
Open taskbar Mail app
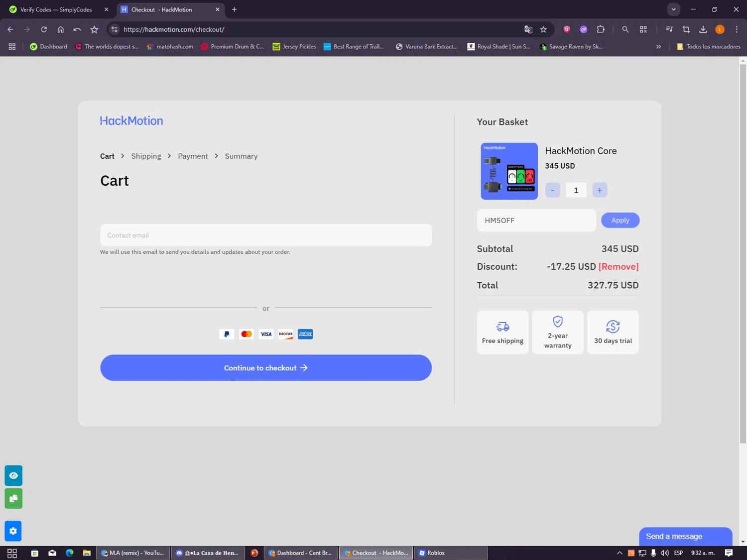(x=52, y=553)
